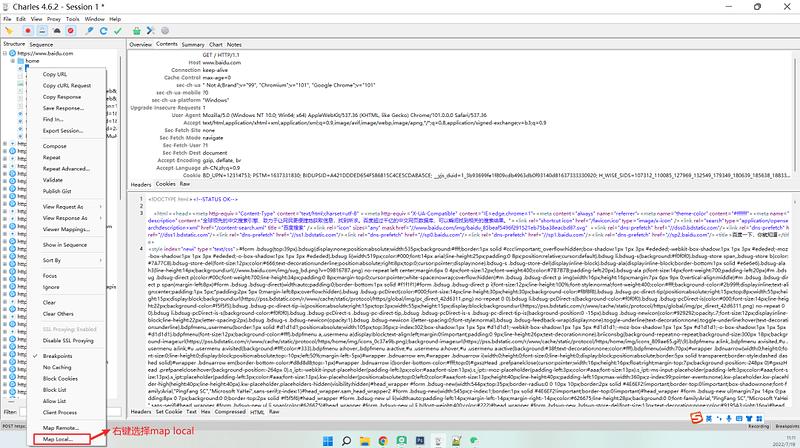
Task: Open the response Hex tab
Action: 206,411
